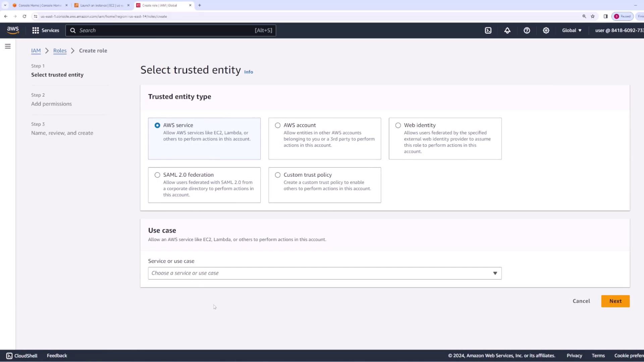Toggle the hamburger side navigation menu

[x=8, y=46]
